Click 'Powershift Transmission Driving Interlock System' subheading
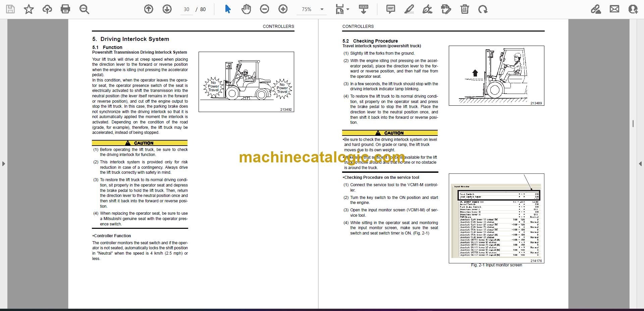644x311 pixels. (140, 52)
